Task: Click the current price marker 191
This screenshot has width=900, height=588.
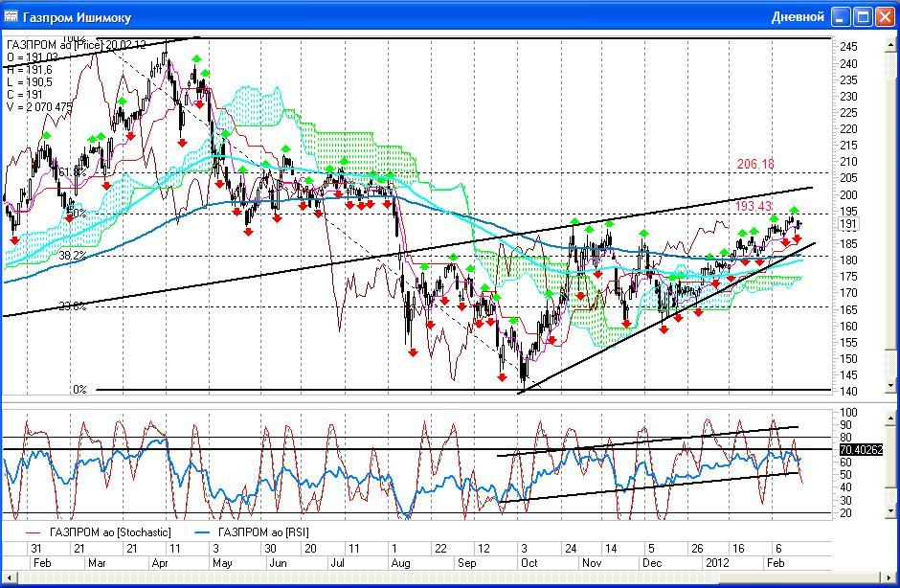Action: [x=848, y=224]
